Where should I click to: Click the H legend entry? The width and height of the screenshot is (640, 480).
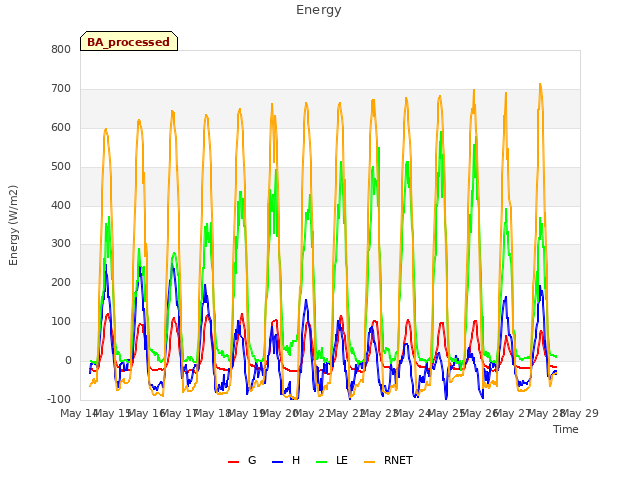pyautogui.click(x=286, y=460)
